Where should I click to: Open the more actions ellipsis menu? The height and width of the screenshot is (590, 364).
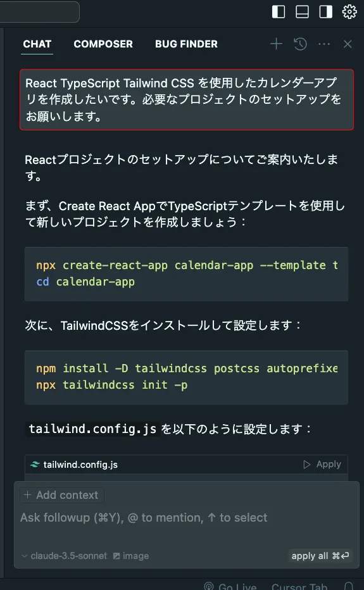[324, 44]
